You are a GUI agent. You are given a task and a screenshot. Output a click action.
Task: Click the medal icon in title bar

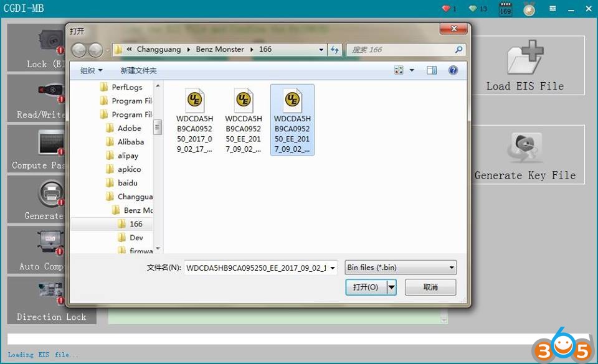pos(529,9)
